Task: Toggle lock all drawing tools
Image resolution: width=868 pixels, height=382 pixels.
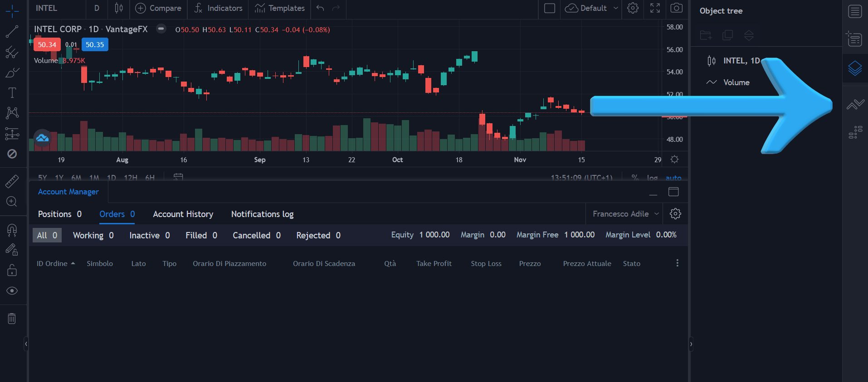Action: [12, 270]
